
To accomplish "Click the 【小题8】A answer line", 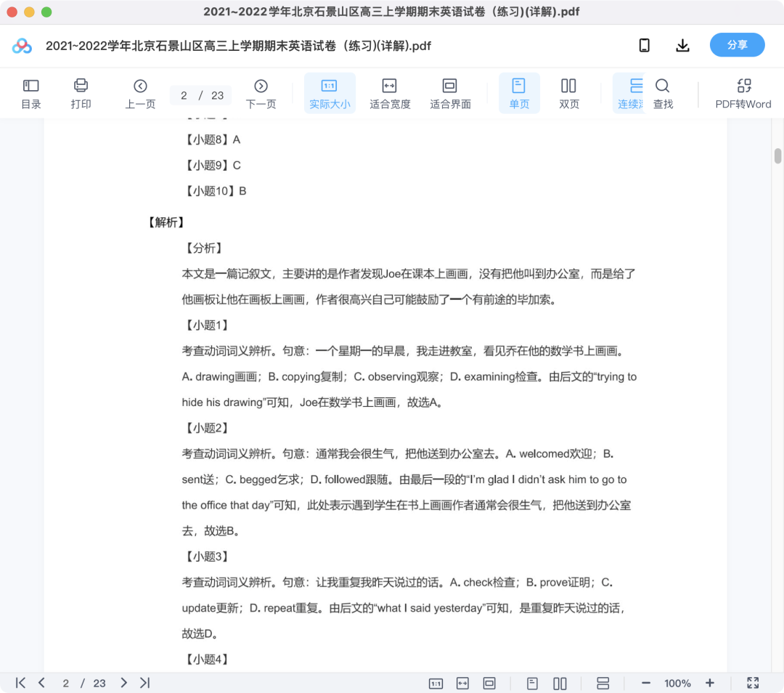I will click(x=212, y=139).
